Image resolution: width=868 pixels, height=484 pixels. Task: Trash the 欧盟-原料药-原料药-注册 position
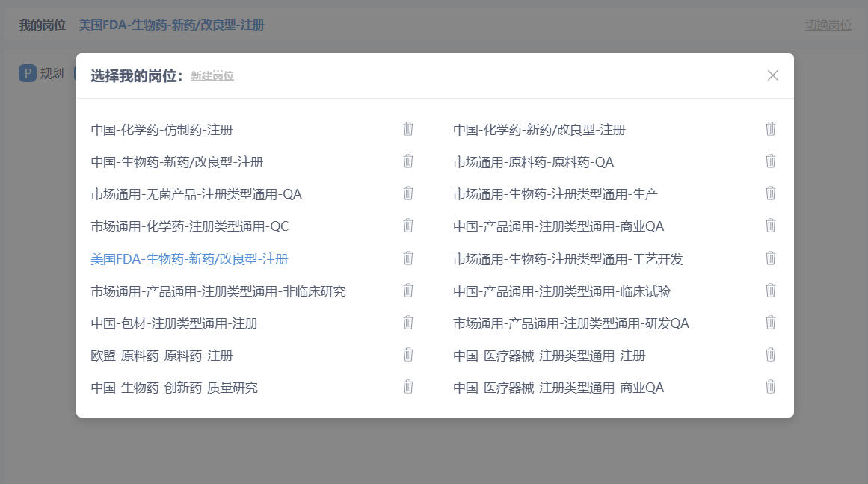coord(408,355)
